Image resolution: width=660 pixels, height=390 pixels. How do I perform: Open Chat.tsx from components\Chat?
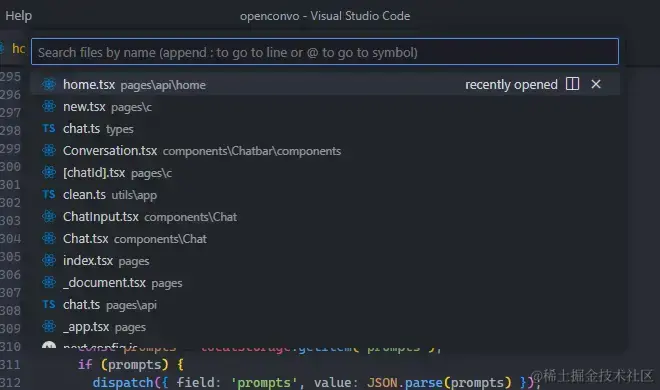[x=325, y=239]
